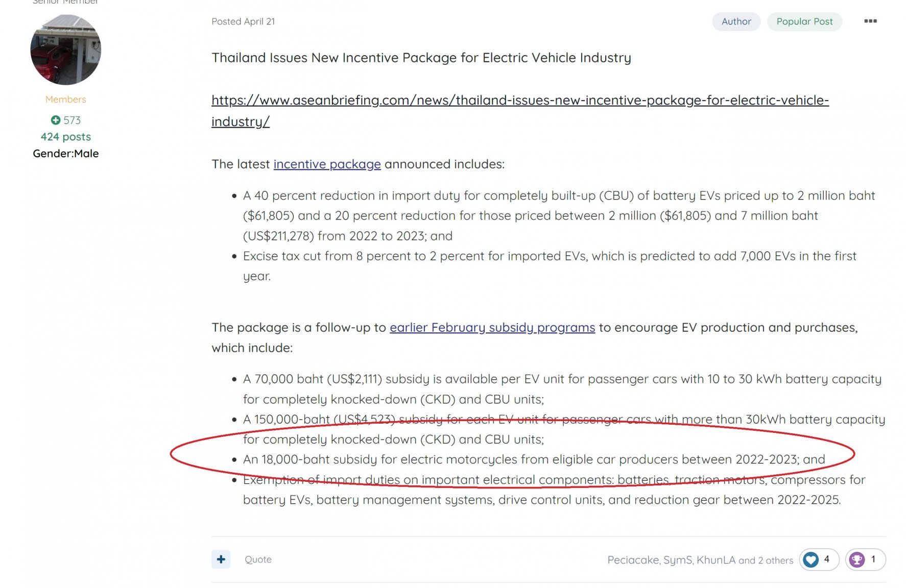This screenshot has width=906, height=588.
Task: Click the Quote button
Action: click(x=258, y=559)
